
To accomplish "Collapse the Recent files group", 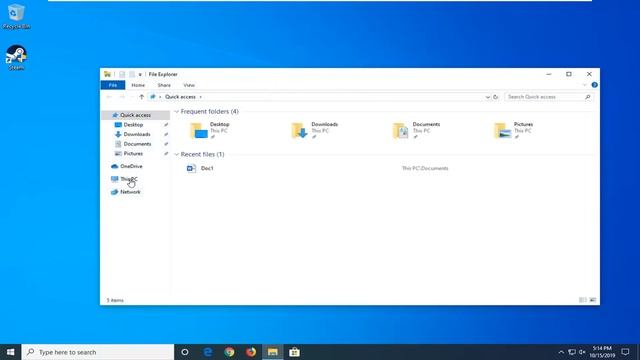I will pyautogui.click(x=177, y=154).
